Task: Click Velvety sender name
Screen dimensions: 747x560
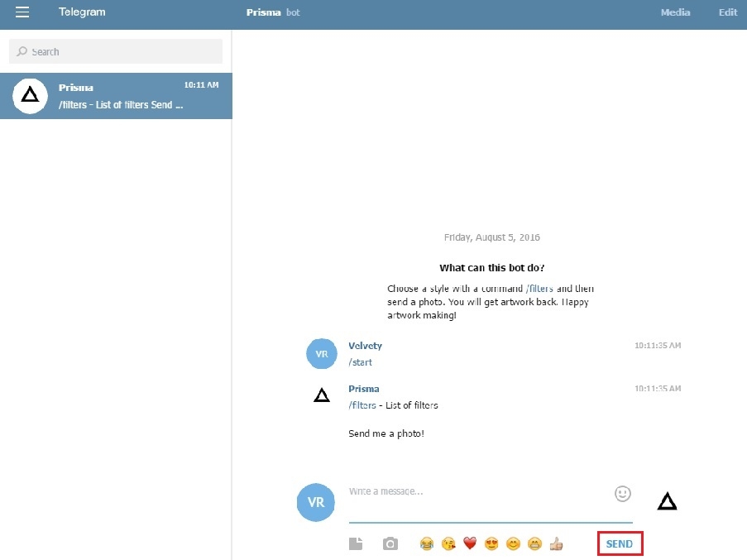Action: (365, 346)
